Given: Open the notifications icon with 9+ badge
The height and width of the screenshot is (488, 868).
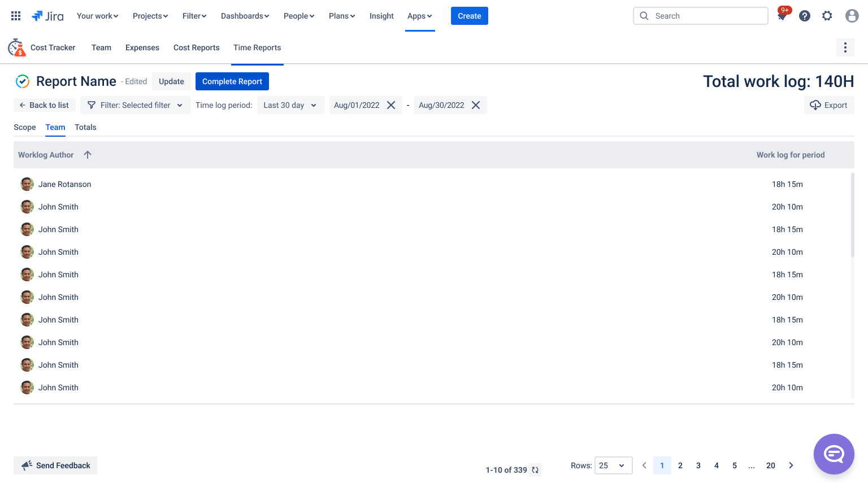Looking at the screenshot, I should click(783, 15).
